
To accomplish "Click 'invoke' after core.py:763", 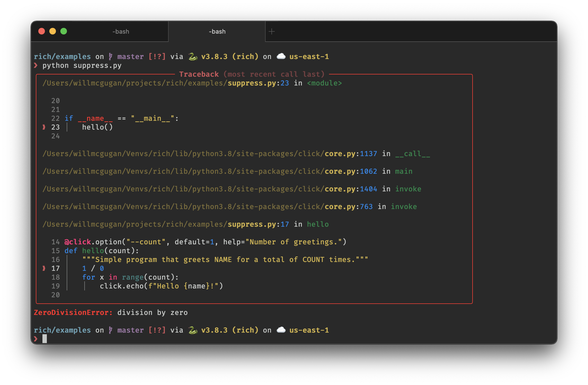I will tap(404, 207).
